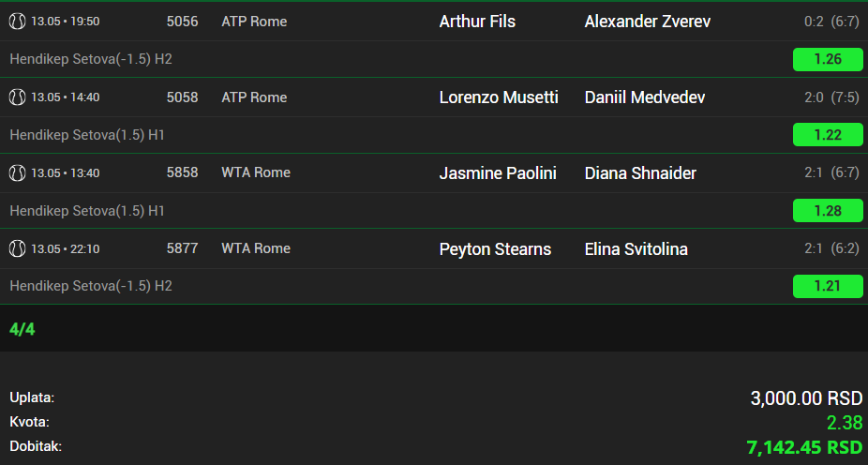Viewport: 868px width, 465px height.
Task: Open Jasmine Paolini match details
Action: 497,173
